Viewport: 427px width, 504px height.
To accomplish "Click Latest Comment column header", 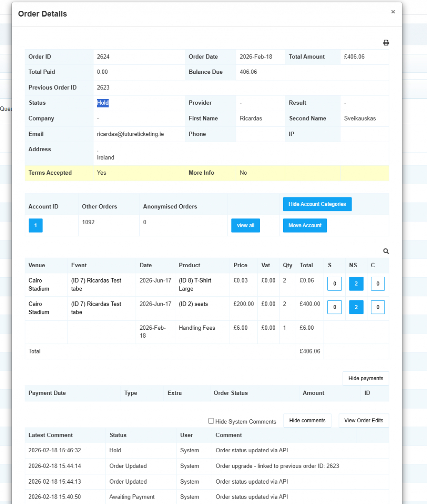I will (x=50, y=435).
